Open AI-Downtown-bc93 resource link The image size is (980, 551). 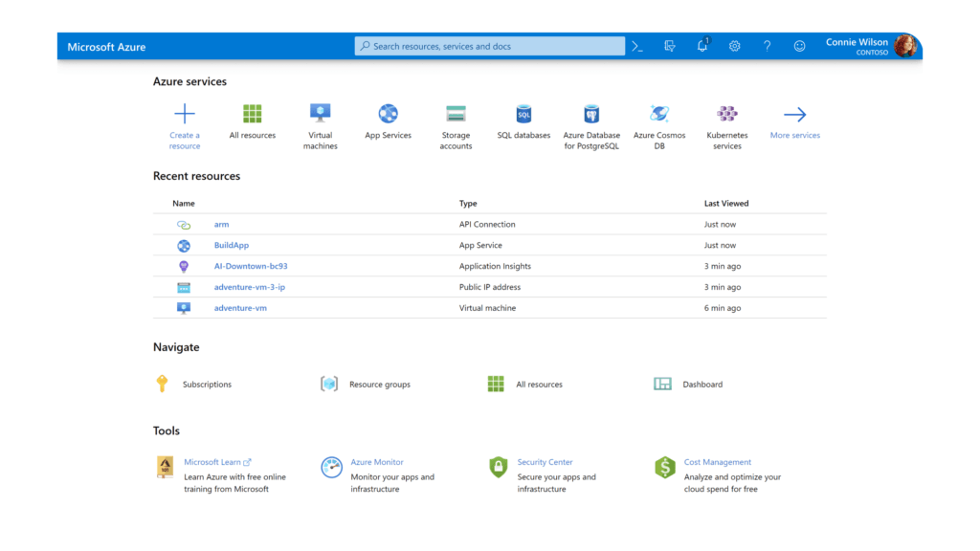(x=251, y=266)
